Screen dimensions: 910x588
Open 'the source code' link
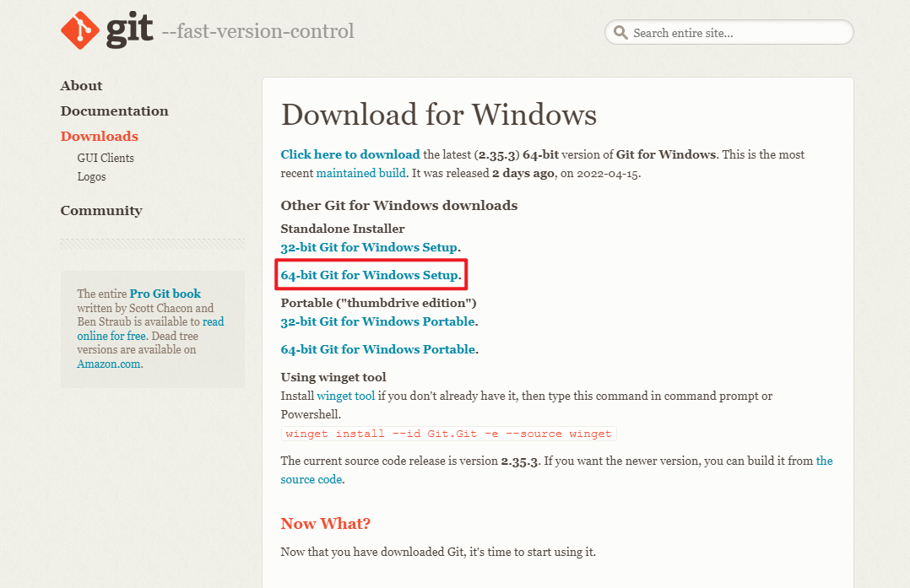click(556, 470)
